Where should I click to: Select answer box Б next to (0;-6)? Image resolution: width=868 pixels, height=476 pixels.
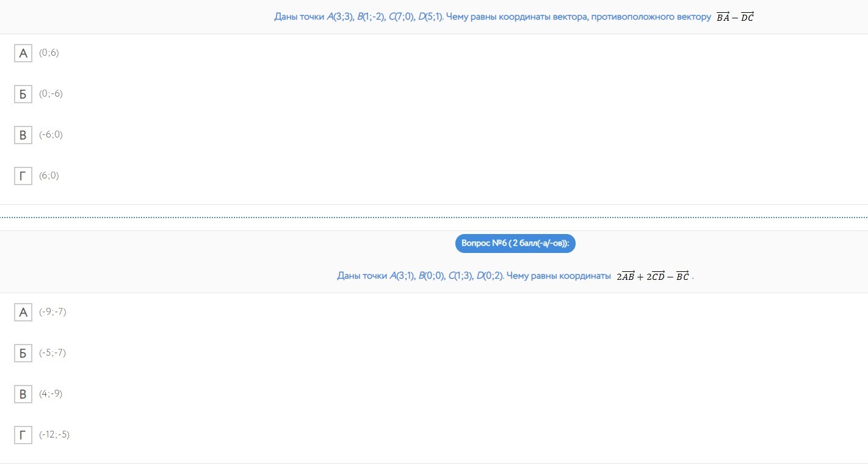click(23, 94)
